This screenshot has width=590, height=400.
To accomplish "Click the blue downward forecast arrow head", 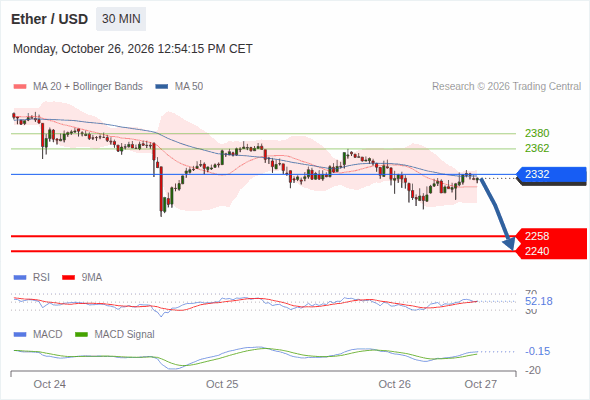I will [x=510, y=244].
